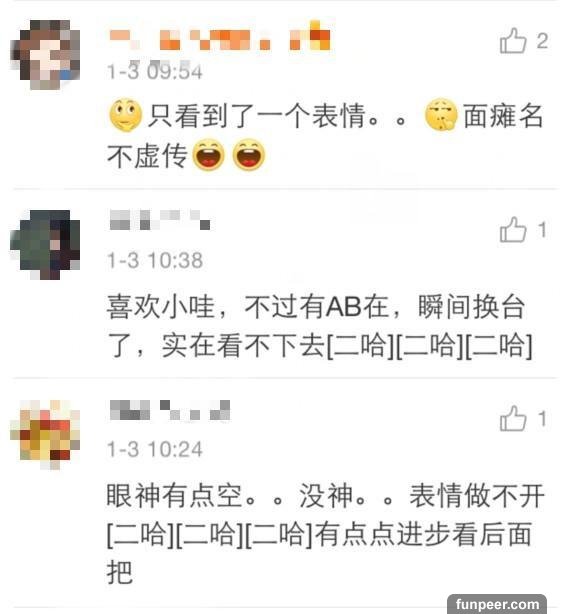This screenshot has width=567, height=614.
Task: Select the 1-3 10:24 timestamp
Action: 155,449
